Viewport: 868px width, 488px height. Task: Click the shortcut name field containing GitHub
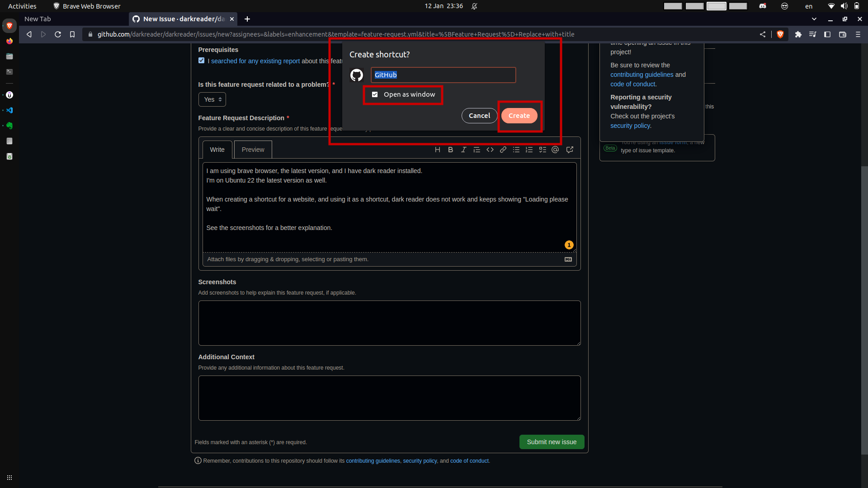[443, 75]
